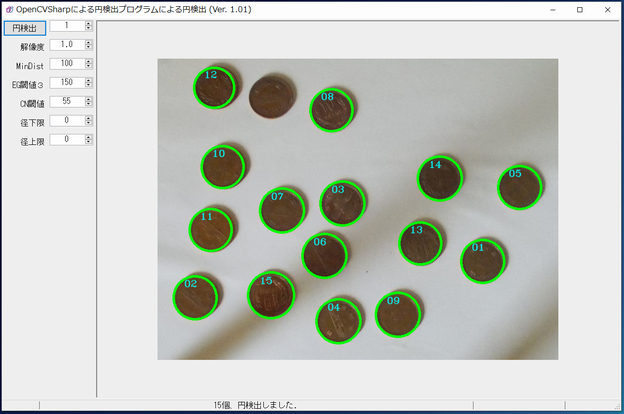The width and height of the screenshot is (624, 414).
Task: Raise 径下限 with its up arrow
Action: point(88,118)
